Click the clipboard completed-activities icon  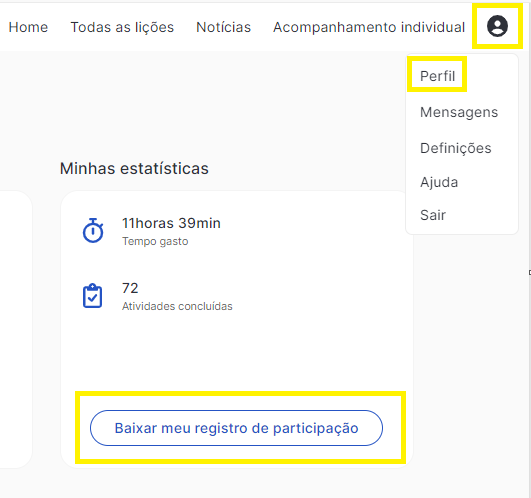[x=92, y=296]
